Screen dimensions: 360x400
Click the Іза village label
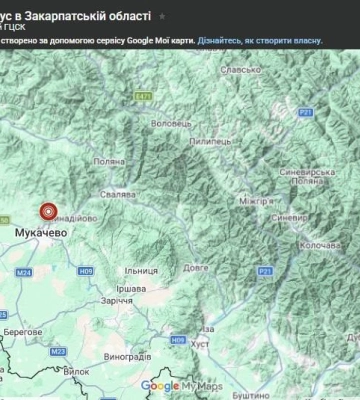208,329
